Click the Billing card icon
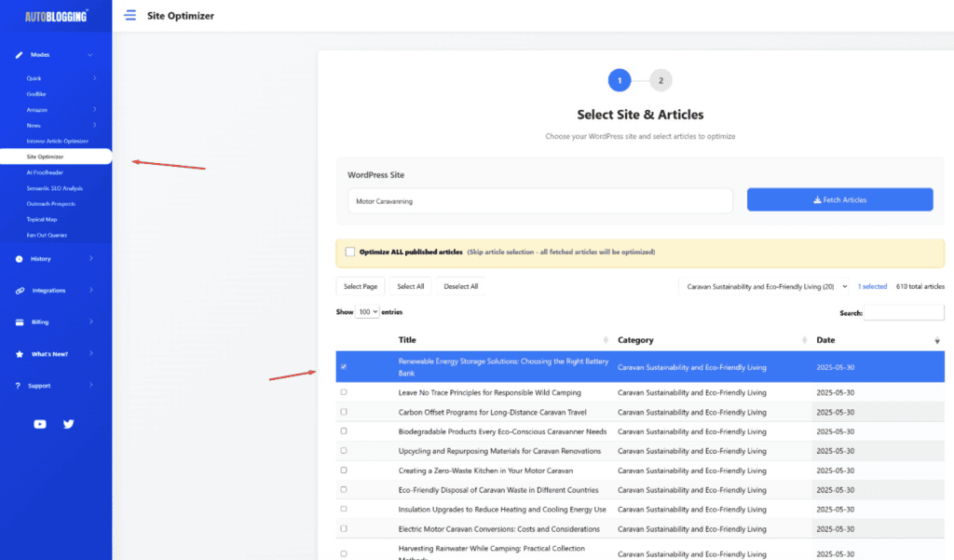954x560 pixels. (20, 322)
